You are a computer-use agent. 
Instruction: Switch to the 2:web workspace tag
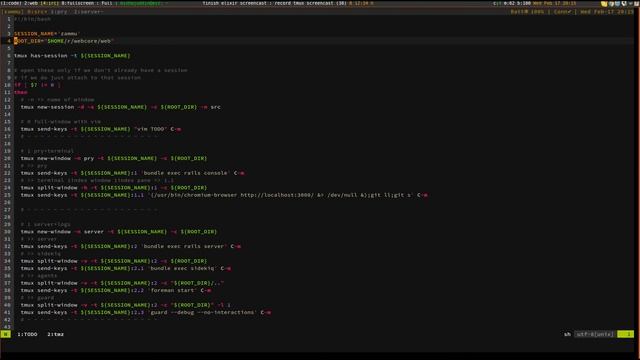(31, 3)
